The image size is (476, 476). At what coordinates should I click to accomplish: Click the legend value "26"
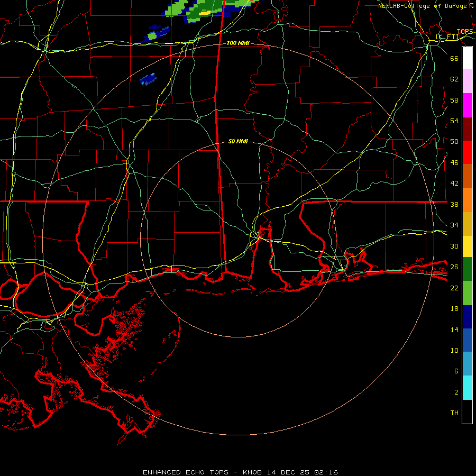tap(454, 267)
